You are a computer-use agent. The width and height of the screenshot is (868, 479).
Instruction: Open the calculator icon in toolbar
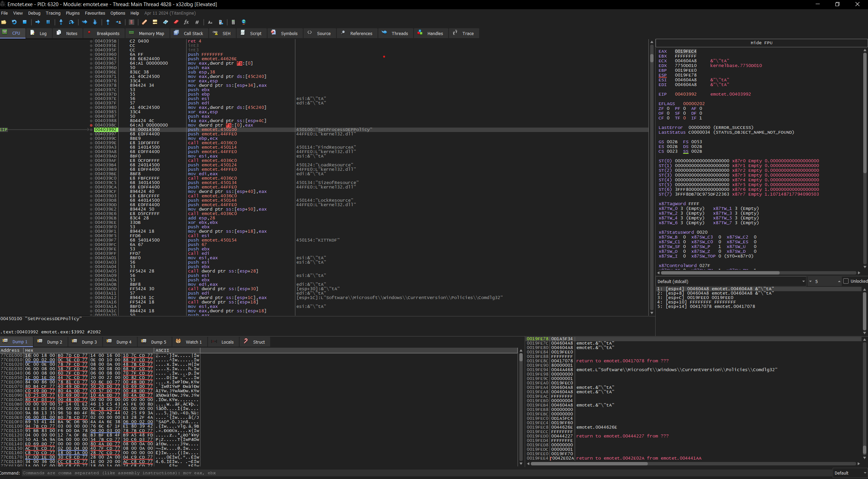tap(233, 22)
